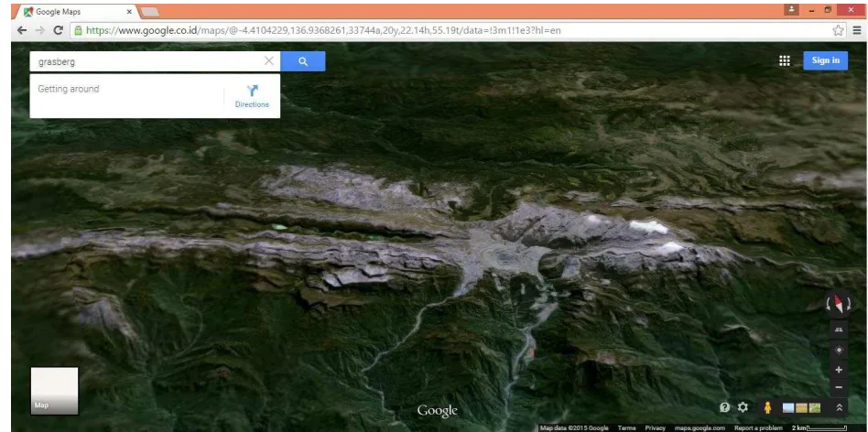Bookmark this page with the star
Viewport: 868px width, 432px height.
pos(838,30)
